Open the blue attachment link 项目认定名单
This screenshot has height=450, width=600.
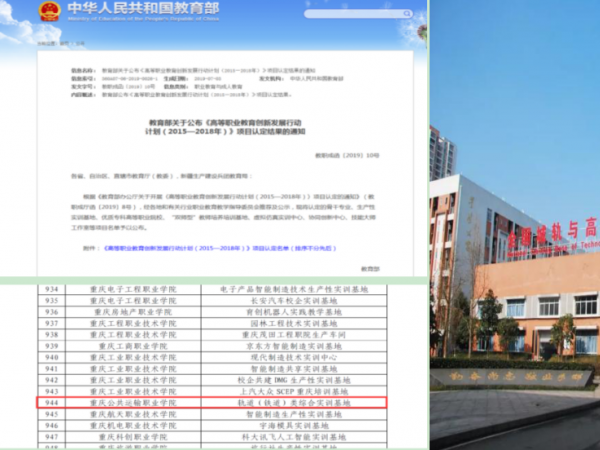click(x=220, y=248)
